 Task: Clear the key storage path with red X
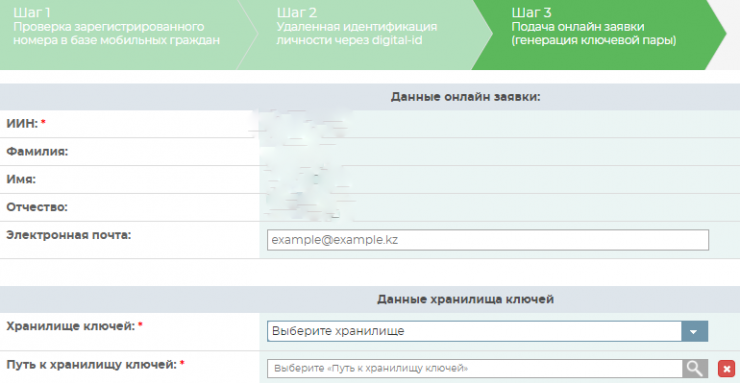pos(725,368)
